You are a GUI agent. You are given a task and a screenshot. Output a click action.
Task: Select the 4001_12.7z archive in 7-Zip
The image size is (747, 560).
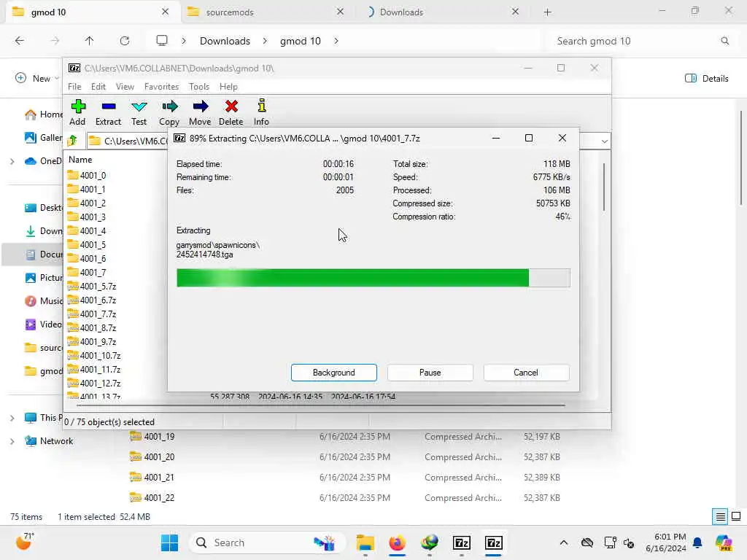94,383
